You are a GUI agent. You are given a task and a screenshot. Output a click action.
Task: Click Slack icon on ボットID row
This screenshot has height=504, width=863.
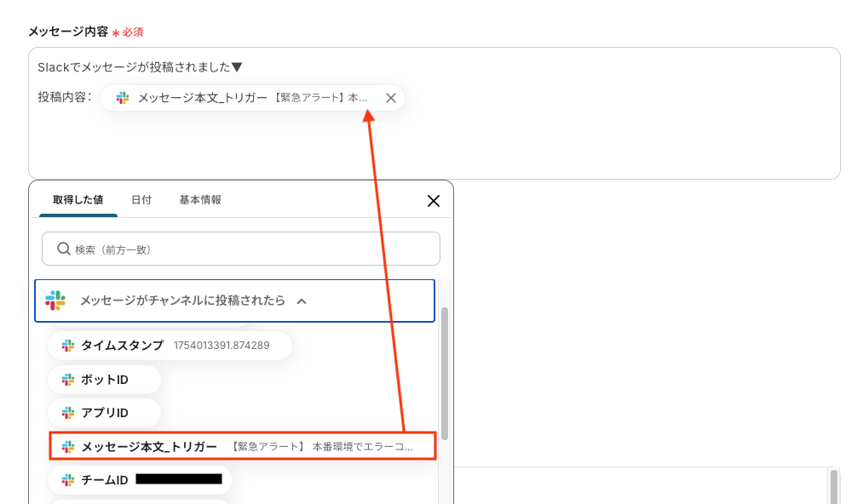click(x=67, y=380)
